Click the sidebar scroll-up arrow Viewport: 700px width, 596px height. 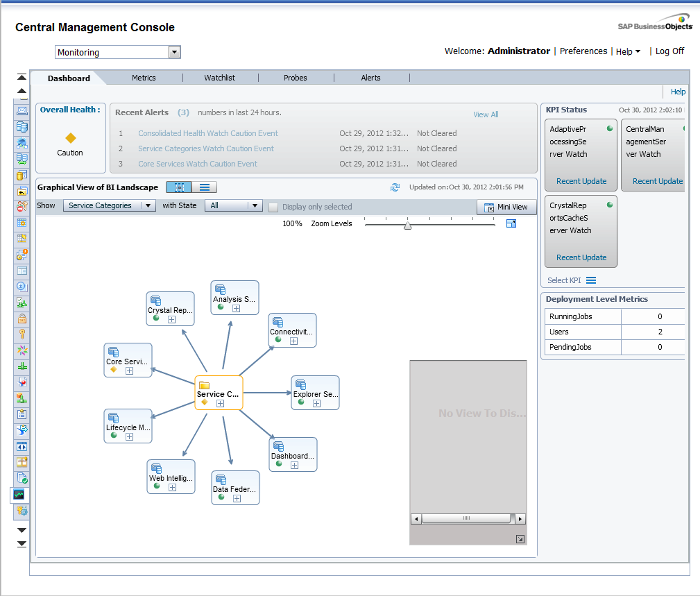[22, 91]
